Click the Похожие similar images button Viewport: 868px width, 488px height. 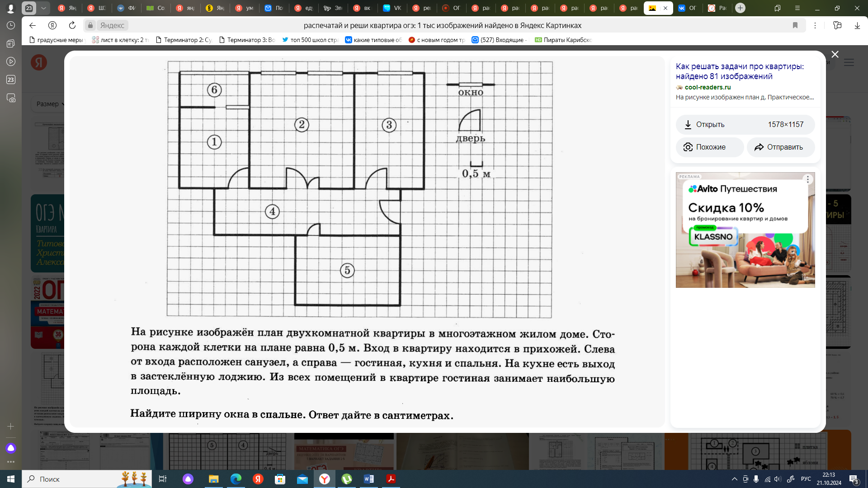pyautogui.click(x=710, y=147)
